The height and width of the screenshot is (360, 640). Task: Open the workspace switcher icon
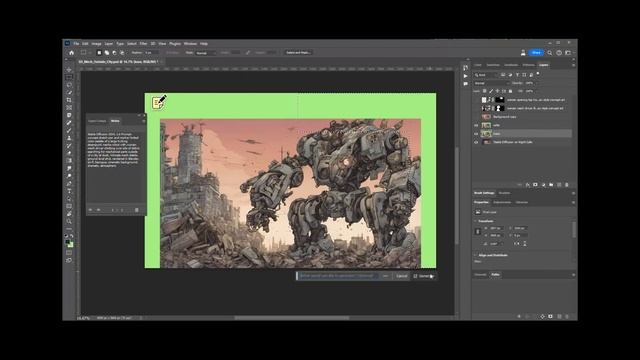(x=568, y=53)
